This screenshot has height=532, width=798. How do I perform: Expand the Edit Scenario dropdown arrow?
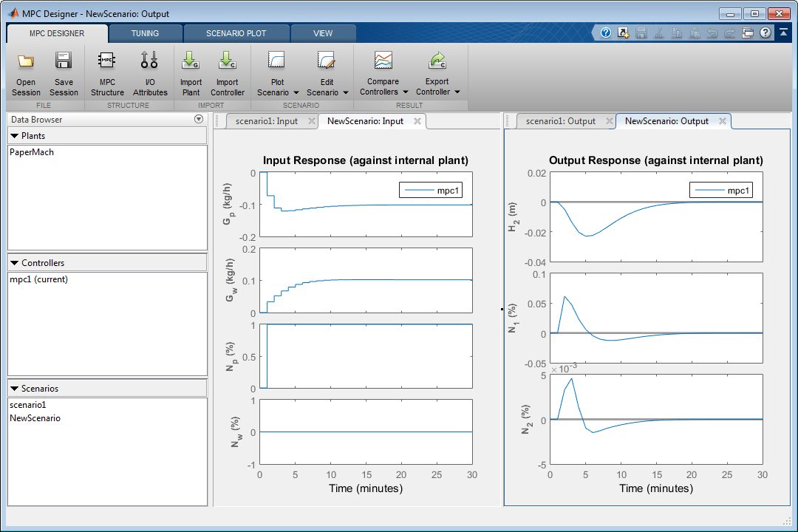coord(346,92)
